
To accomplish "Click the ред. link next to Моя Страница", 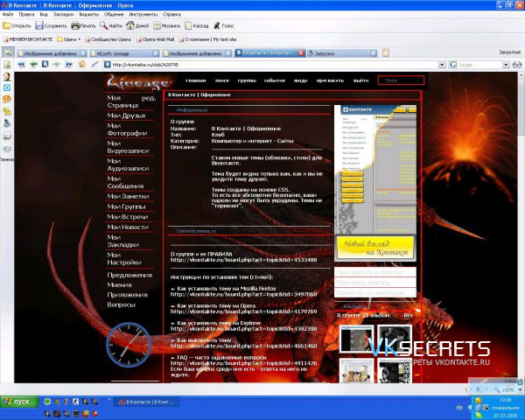I will point(149,98).
